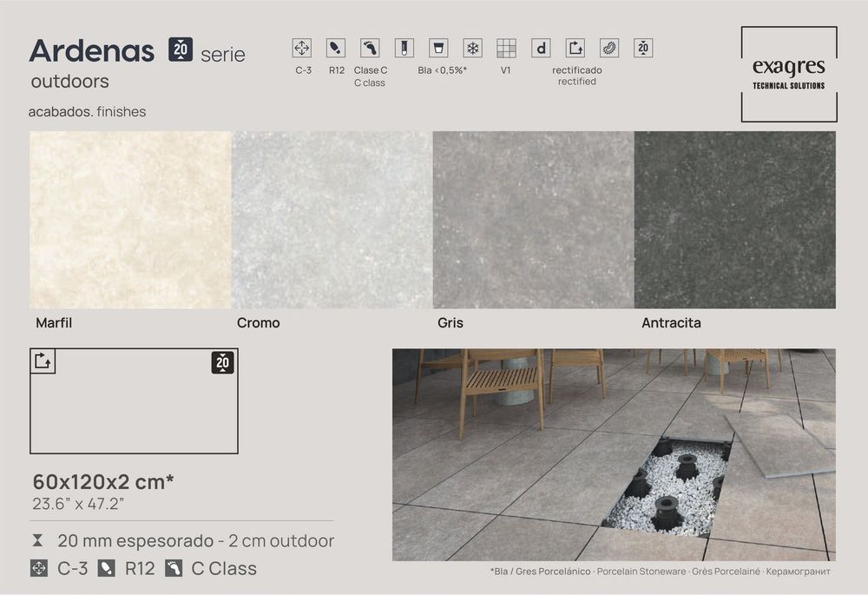This screenshot has width=868, height=595.
Task: Click the V1 shade variation grid icon
Action: click(x=505, y=49)
